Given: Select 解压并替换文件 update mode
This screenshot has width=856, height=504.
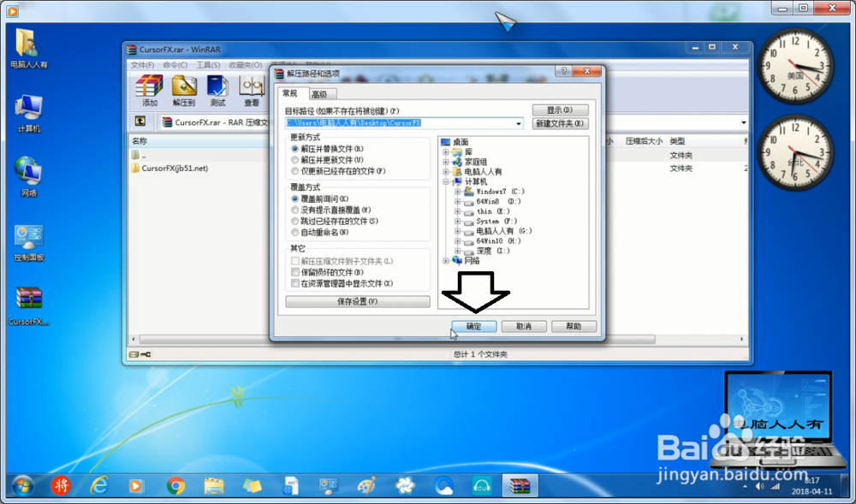Looking at the screenshot, I should tap(328, 148).
